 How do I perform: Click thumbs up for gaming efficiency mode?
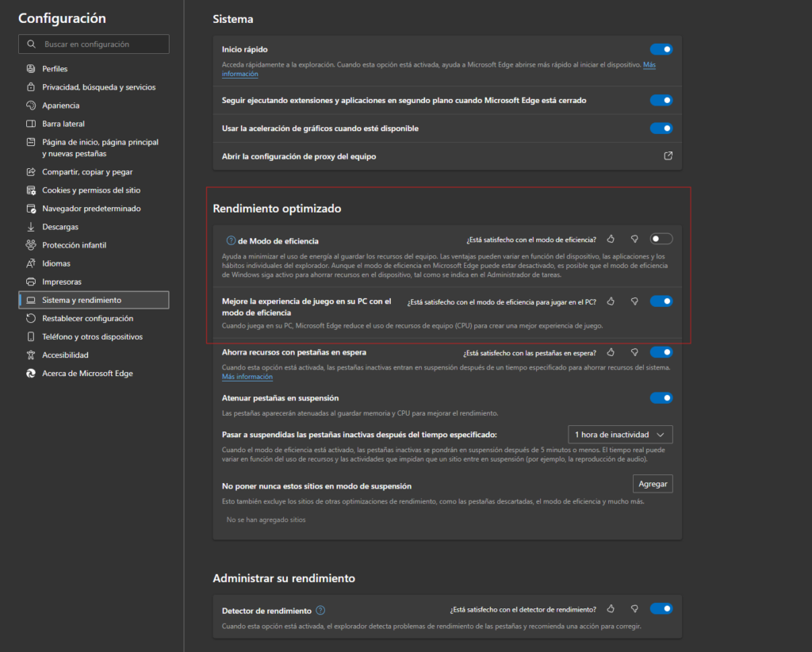tap(611, 301)
